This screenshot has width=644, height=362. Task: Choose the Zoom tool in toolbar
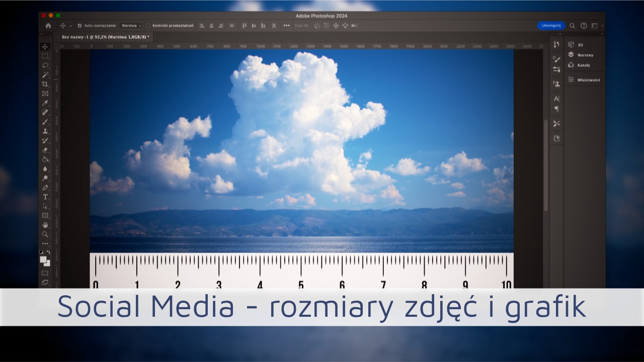45,234
